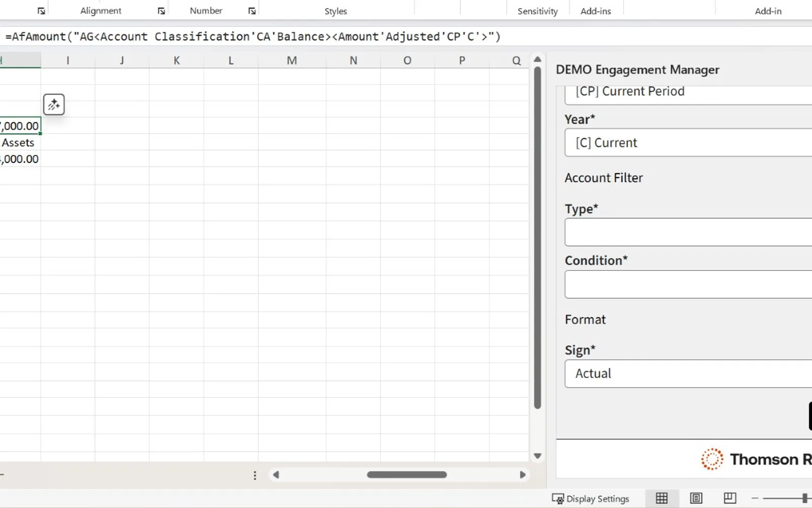Click the Quick Analysis sparkle icon
The image size is (812, 508).
coord(54,105)
